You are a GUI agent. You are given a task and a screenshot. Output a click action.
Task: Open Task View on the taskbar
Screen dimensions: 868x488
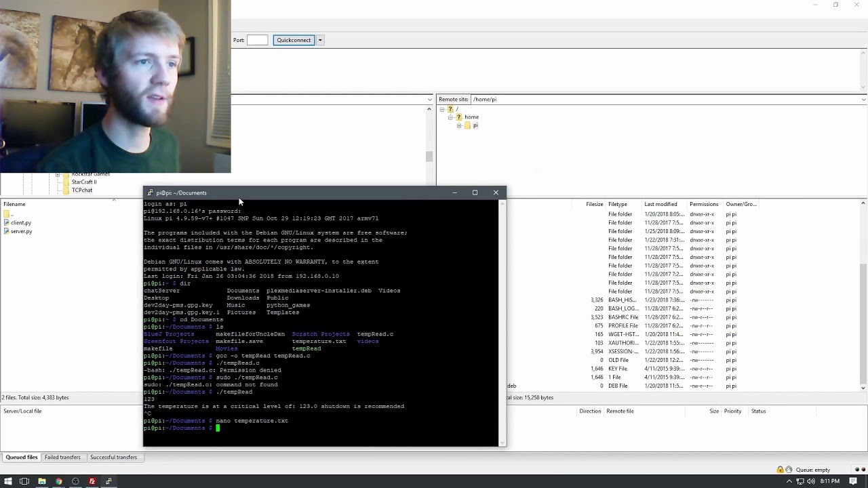(x=24, y=481)
